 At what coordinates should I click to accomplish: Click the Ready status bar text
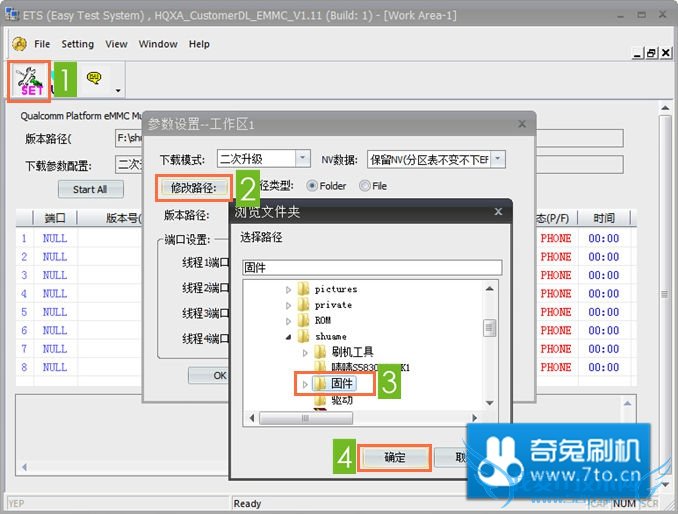click(x=247, y=504)
